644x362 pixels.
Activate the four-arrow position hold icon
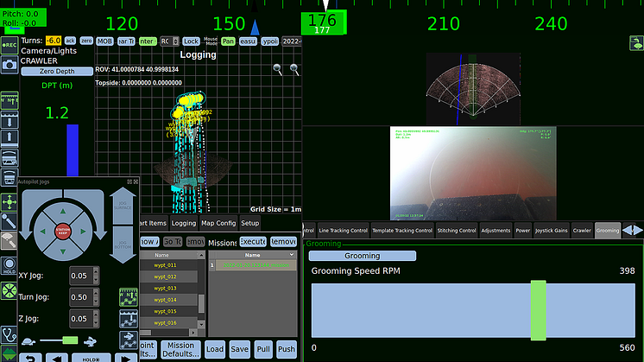tap(9, 202)
